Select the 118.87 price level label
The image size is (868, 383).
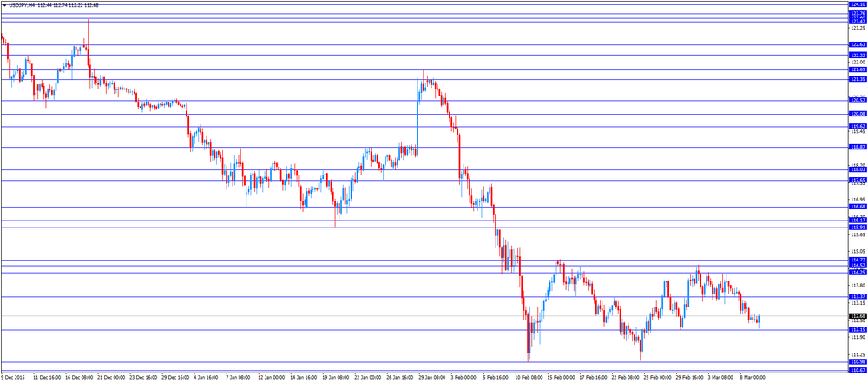858,147
